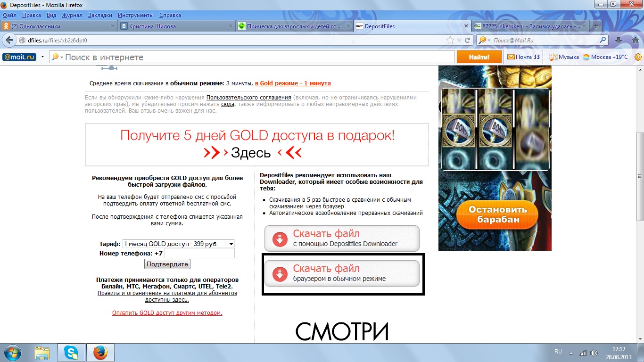Open the Файл menu

coord(9,15)
